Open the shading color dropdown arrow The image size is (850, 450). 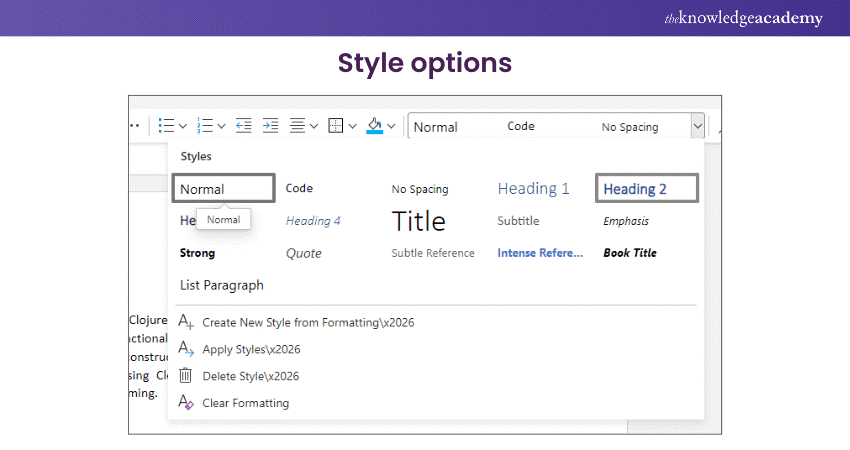pyautogui.click(x=391, y=127)
